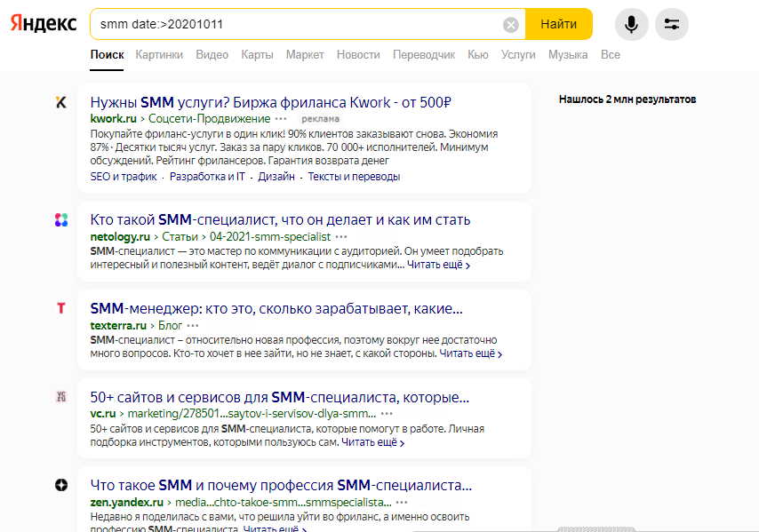Open the Тексты и переводы sitelink
Viewport: 759px width, 532px height.
coord(354,177)
